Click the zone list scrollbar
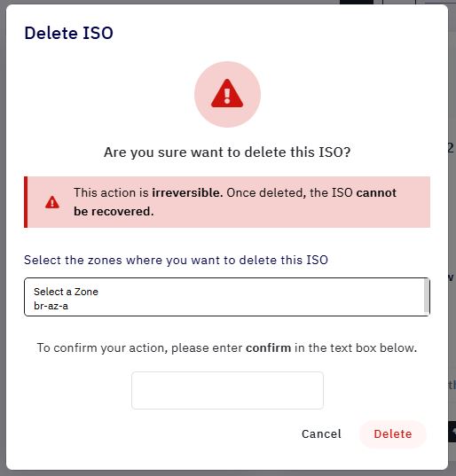 point(427,296)
